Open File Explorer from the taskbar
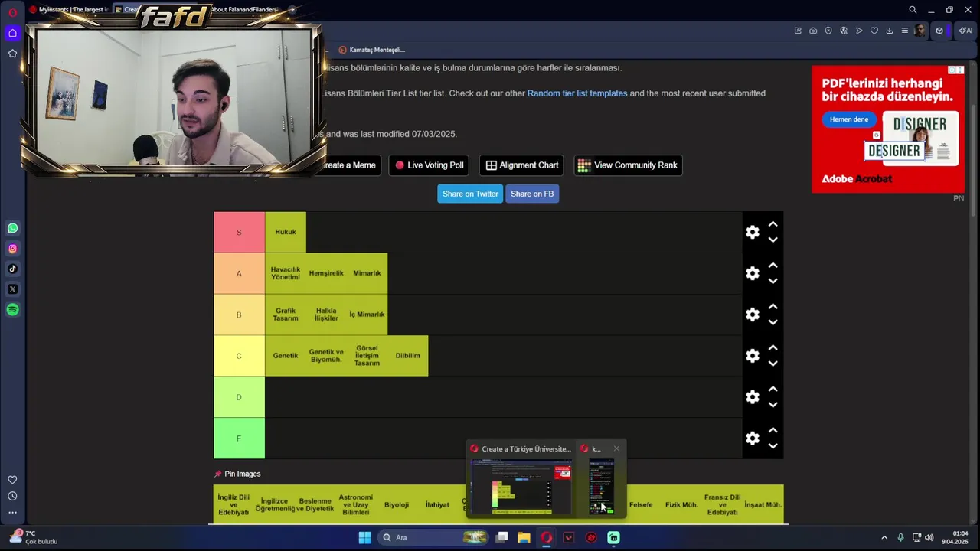This screenshot has height=551, width=980. tap(524, 537)
